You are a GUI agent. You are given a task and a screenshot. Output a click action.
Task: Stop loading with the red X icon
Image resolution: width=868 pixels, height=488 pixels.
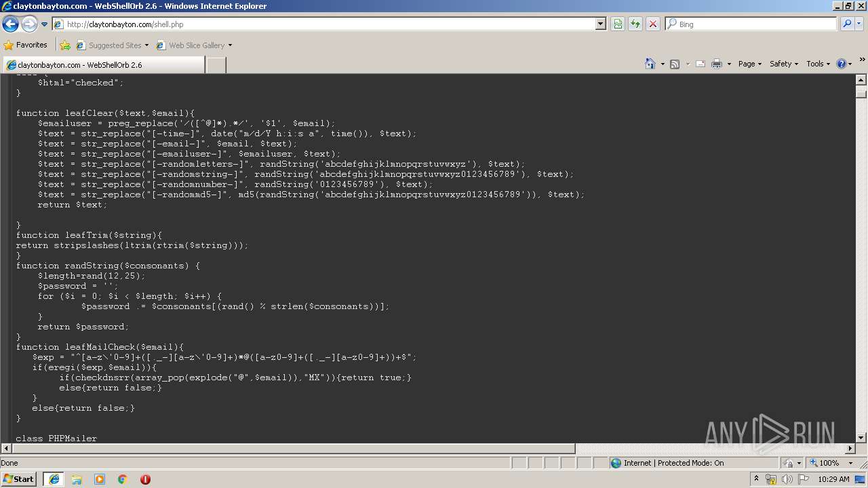tap(652, 24)
